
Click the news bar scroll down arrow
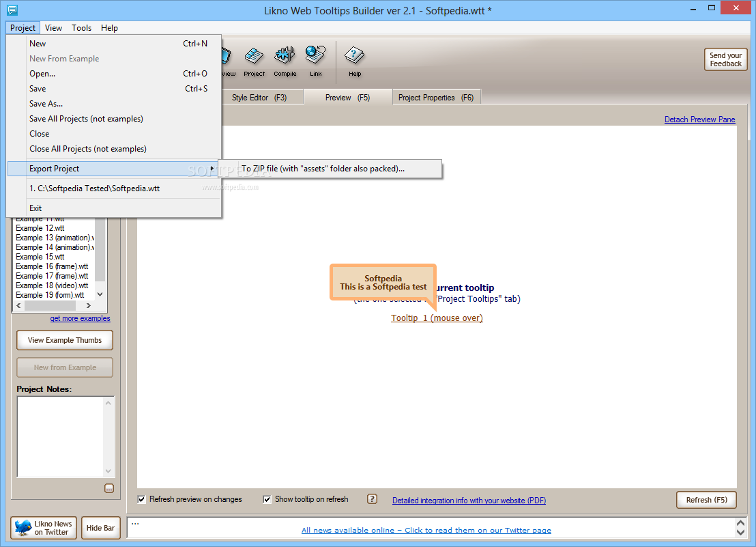(x=740, y=532)
